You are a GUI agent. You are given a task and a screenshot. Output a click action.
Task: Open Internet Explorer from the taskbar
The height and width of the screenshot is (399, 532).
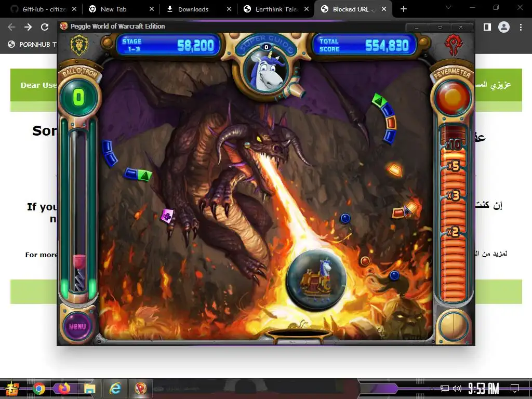[115, 389]
